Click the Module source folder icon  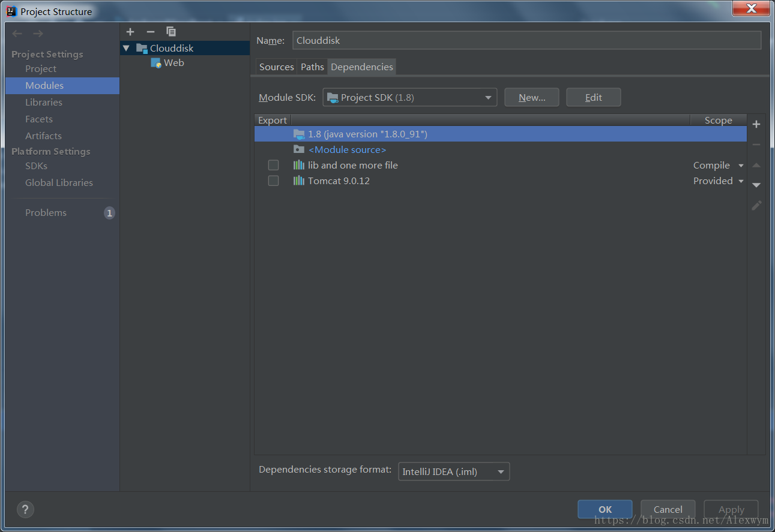tap(299, 149)
